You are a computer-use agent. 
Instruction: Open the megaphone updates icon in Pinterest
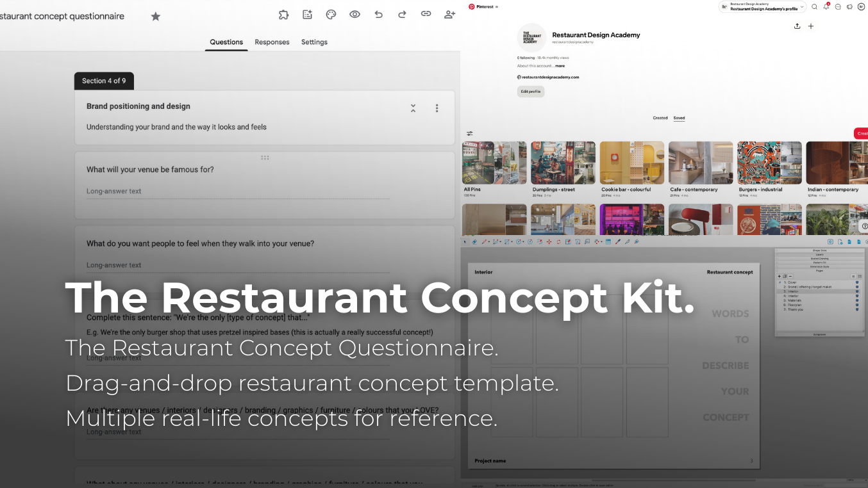(x=849, y=6)
